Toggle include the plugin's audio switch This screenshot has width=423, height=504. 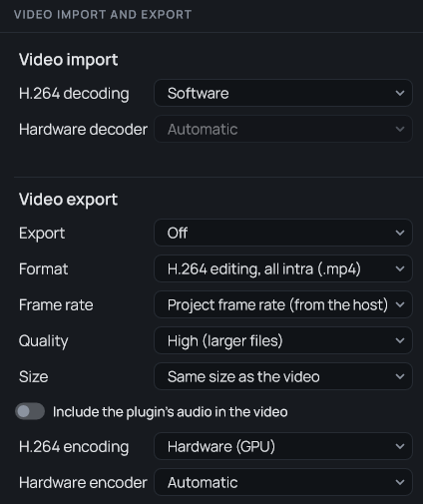pyautogui.click(x=30, y=411)
